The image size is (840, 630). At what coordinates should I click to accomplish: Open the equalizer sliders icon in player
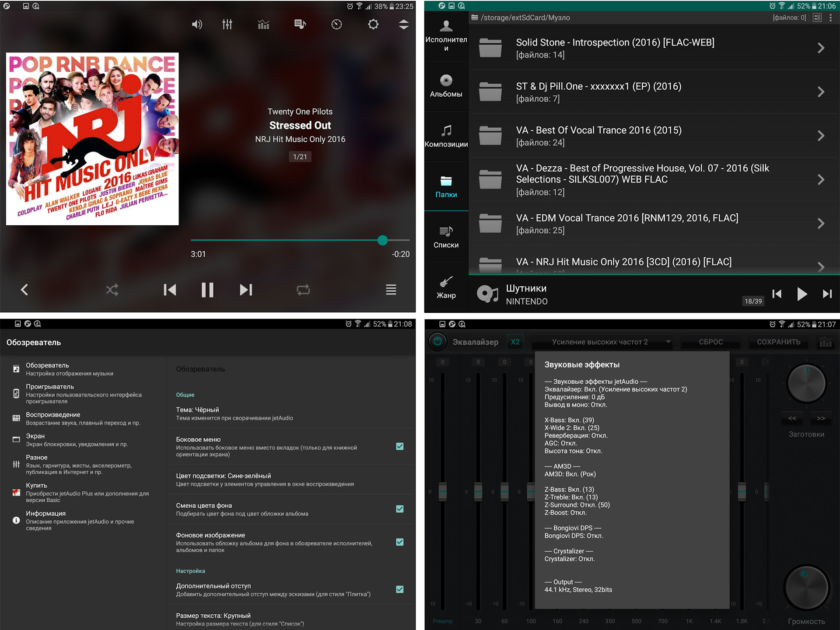click(x=227, y=24)
